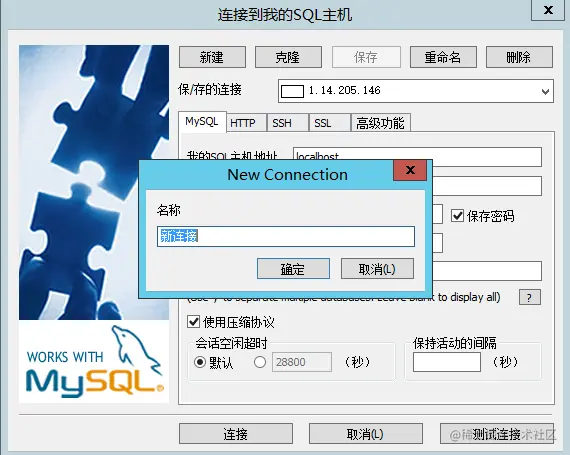Click the 新建 button
This screenshot has height=455, width=570.
pyautogui.click(x=212, y=57)
